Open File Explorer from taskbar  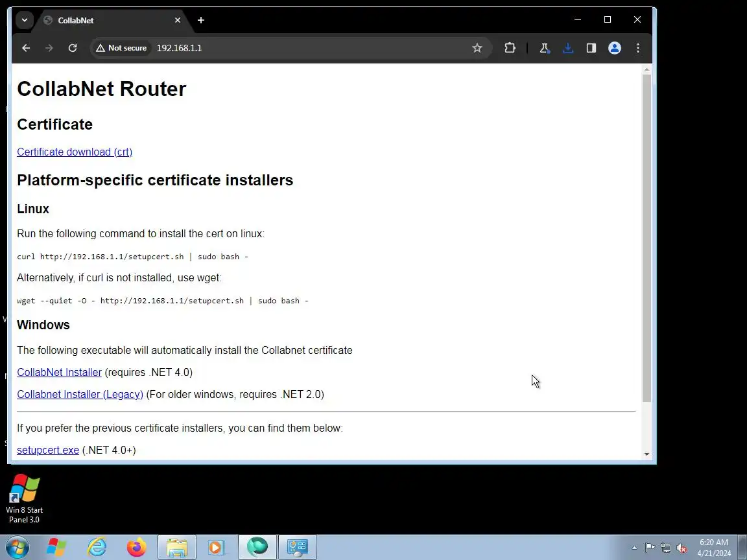177,548
